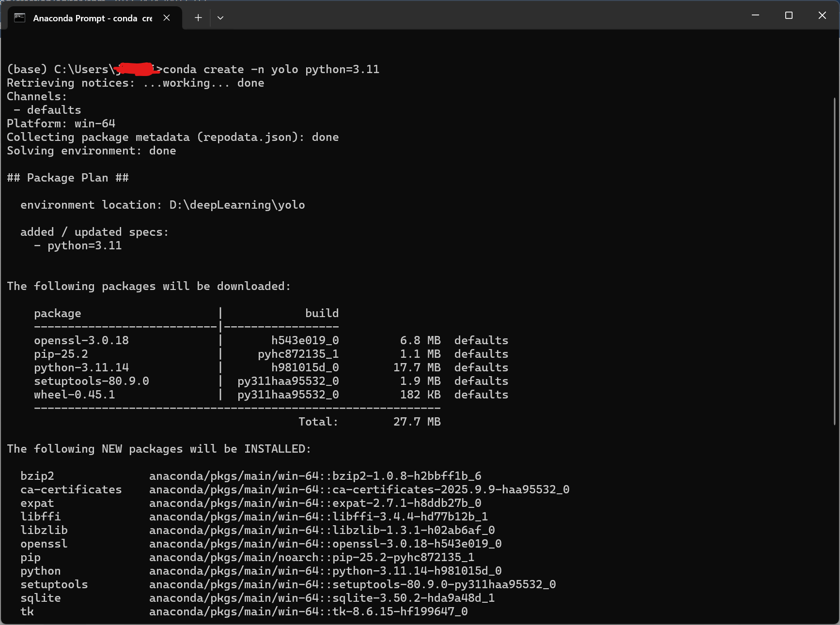This screenshot has width=840, height=625.
Task: Click the 'Retrieving notices: ...working... done' line
Action: click(x=136, y=83)
